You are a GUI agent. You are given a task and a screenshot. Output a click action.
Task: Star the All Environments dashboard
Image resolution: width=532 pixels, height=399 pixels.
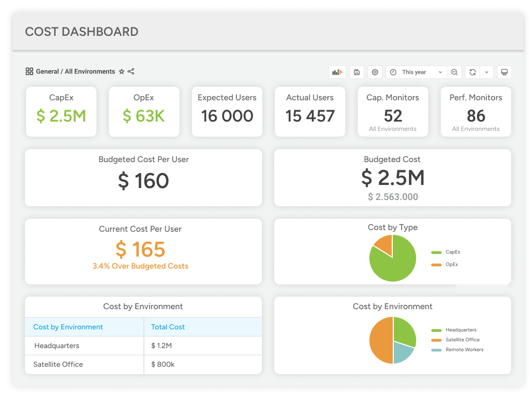click(122, 72)
